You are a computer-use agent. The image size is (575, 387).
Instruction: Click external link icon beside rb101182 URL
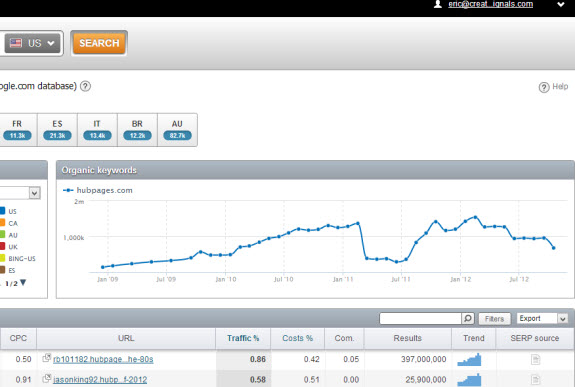[x=47, y=358]
